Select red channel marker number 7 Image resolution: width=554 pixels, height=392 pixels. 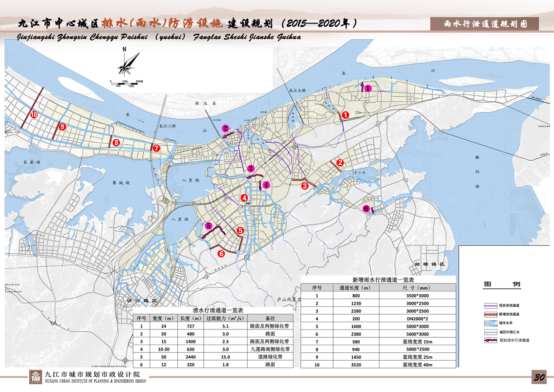click(156, 148)
